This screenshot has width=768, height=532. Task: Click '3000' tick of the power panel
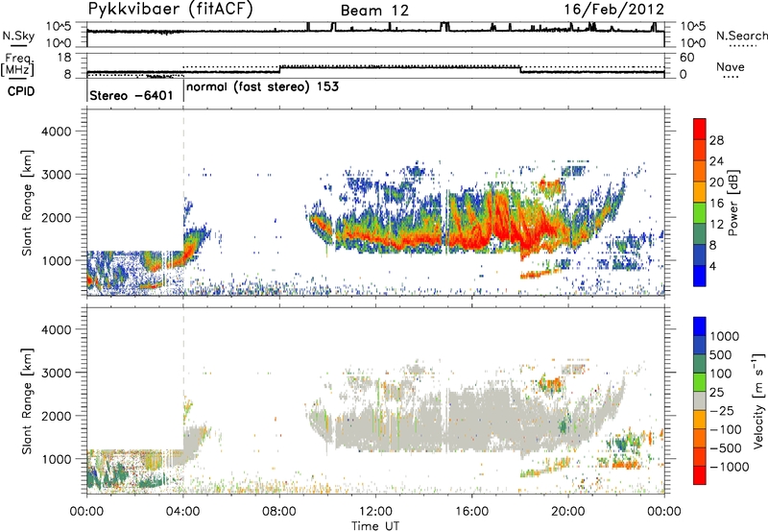tap(56, 175)
